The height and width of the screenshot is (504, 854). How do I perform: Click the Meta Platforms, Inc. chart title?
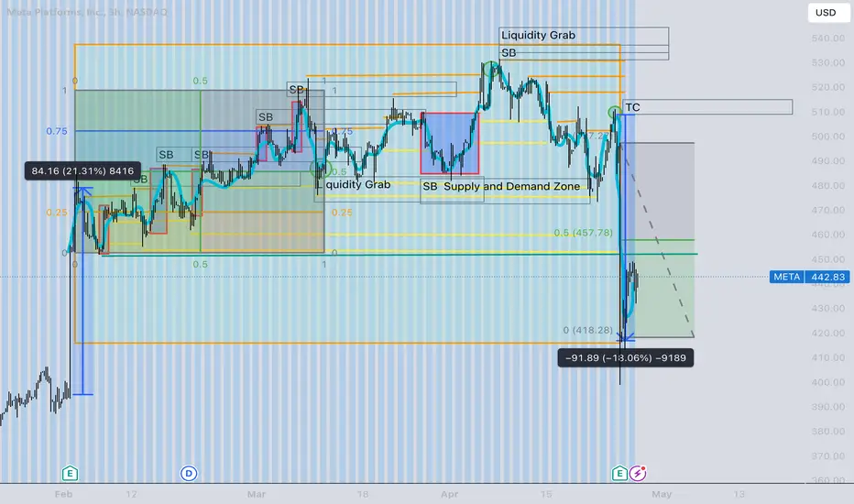[x=87, y=12]
